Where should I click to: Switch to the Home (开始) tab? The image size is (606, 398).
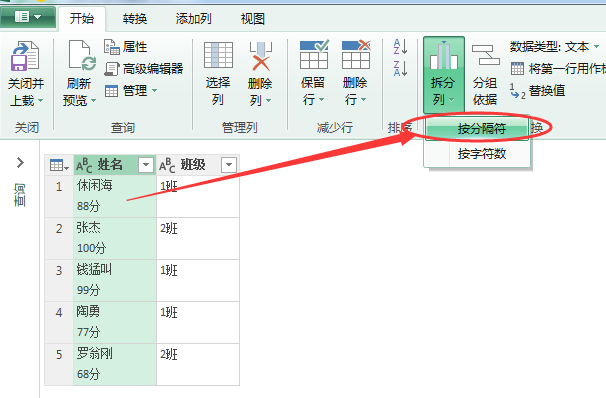click(x=82, y=19)
